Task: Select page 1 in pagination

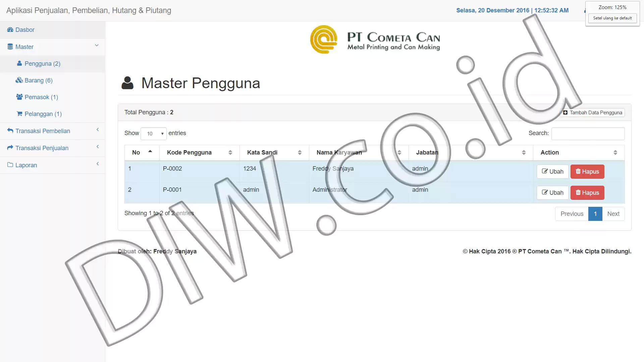Action: [595, 214]
